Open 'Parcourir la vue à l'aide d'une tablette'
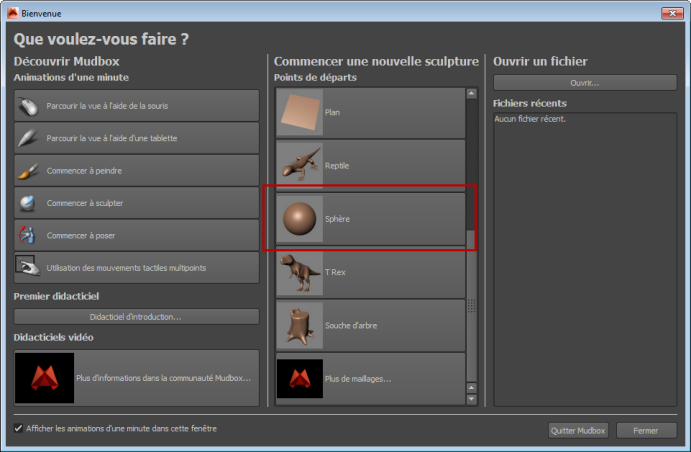Image resolution: width=691 pixels, height=452 pixels. pos(137,138)
